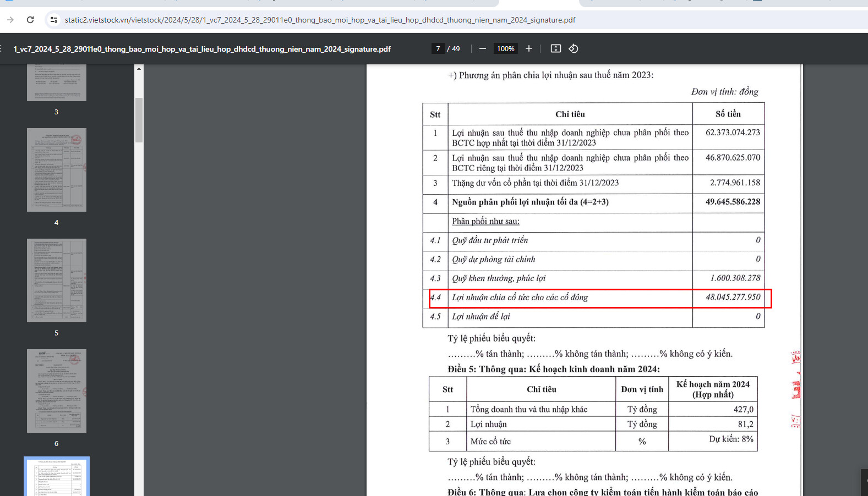
Task: Click "Quỹ khen thưởng, phúc lợi" text
Action: 499,278
